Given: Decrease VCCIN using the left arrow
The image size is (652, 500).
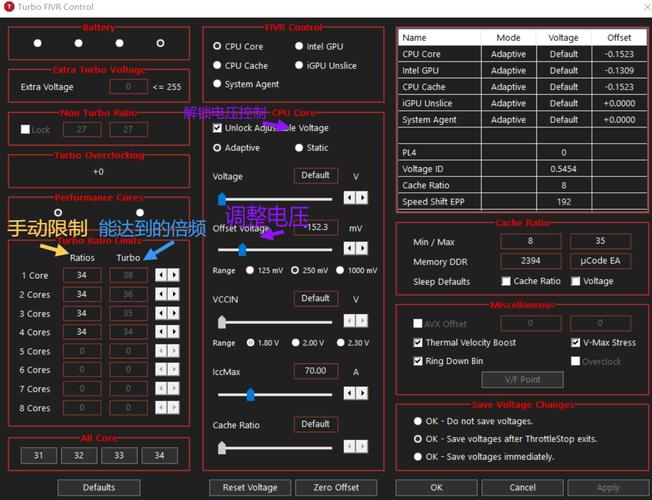Looking at the screenshot, I should click(349, 321).
